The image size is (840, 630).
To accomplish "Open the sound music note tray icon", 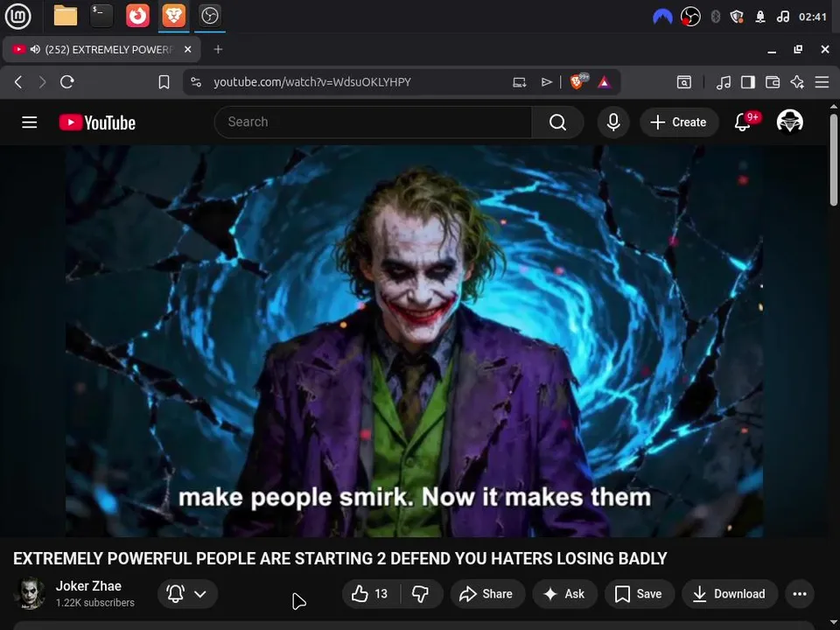I will pyautogui.click(x=782, y=17).
